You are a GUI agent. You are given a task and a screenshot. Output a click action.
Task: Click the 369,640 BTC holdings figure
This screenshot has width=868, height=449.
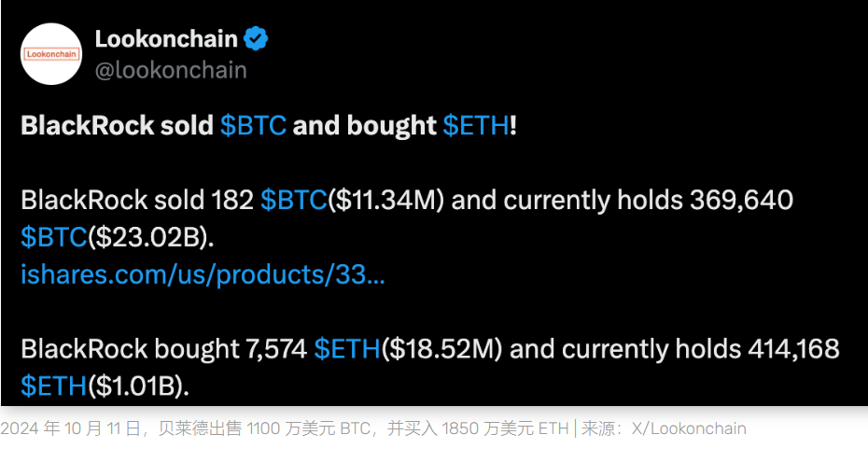click(741, 201)
